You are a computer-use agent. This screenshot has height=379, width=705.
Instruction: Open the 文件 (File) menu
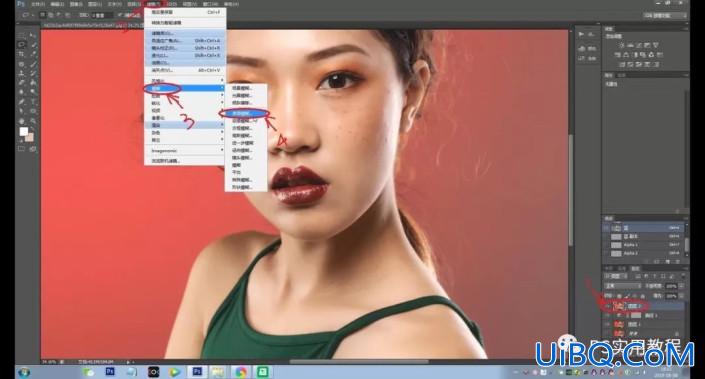click(x=37, y=4)
